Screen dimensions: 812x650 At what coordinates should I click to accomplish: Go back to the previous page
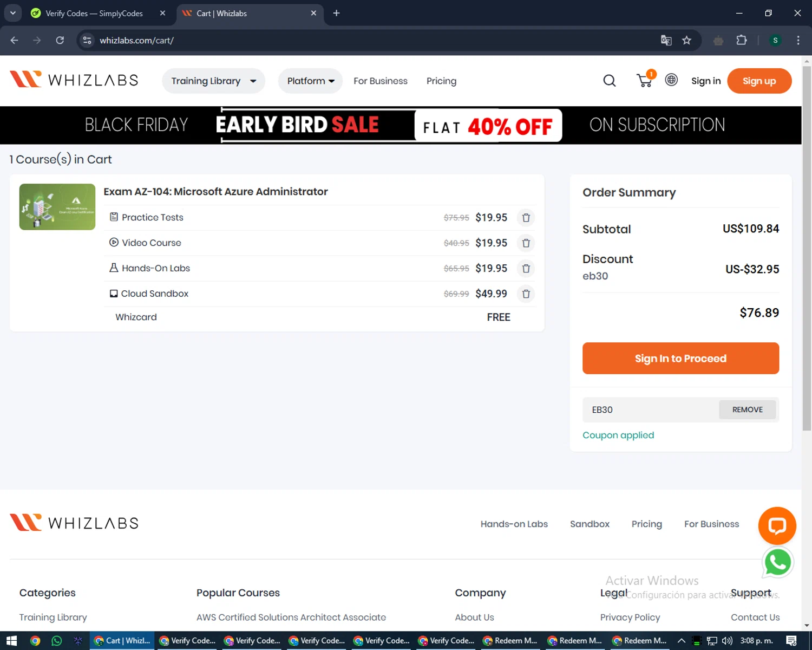tap(15, 41)
